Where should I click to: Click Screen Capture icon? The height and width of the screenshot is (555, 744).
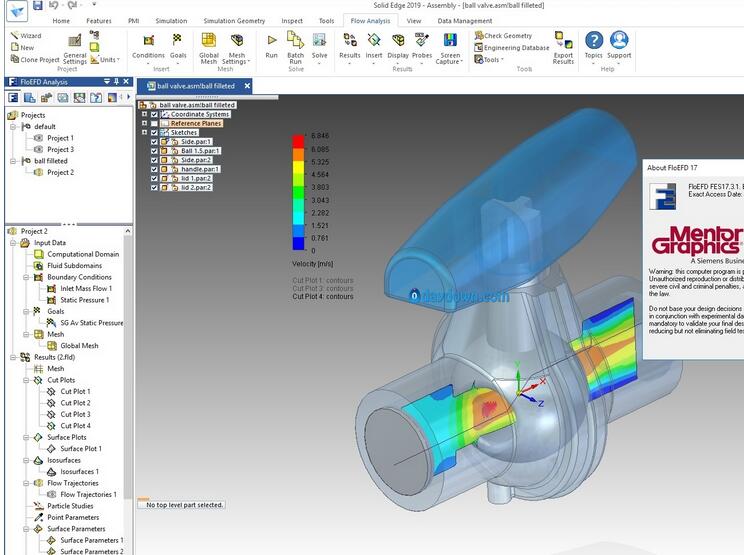tap(450, 40)
